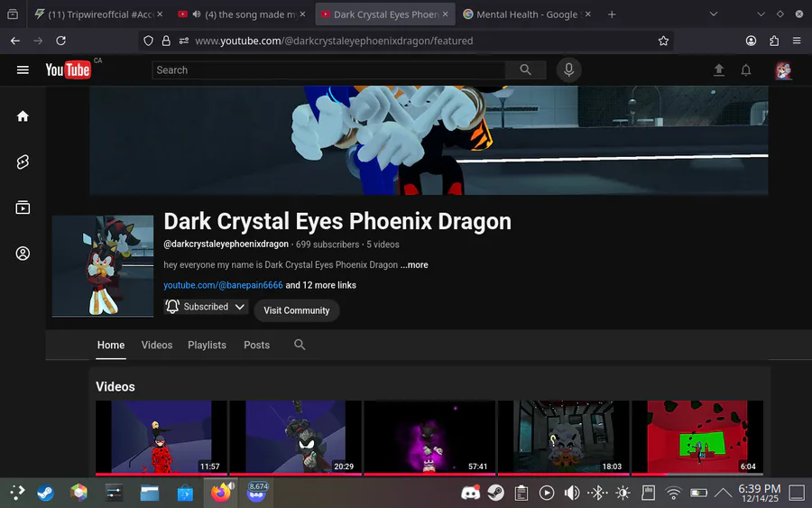Open the YouTube hamburger guide menu
This screenshot has width=812, height=508.
[x=23, y=69]
